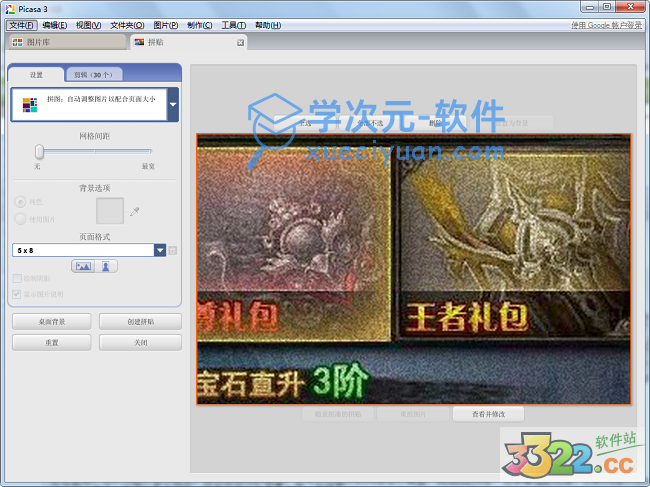Screen dimensions: 650x487
Task: Click the background color swatch
Action: (110, 211)
